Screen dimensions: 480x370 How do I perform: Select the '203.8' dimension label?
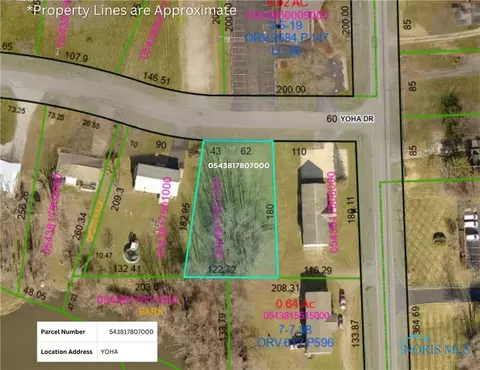[x=147, y=287]
